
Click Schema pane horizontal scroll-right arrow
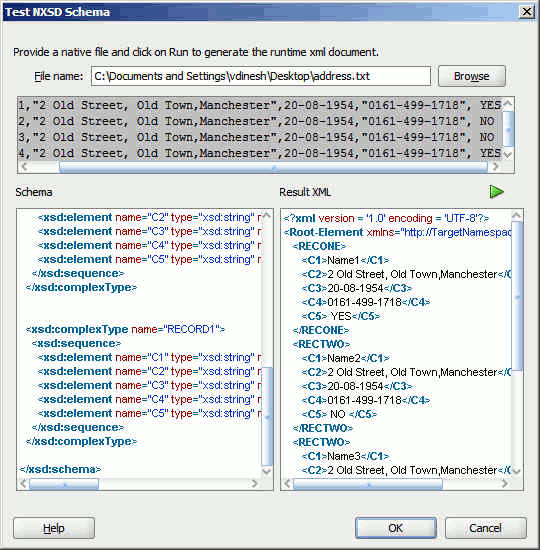click(x=255, y=484)
